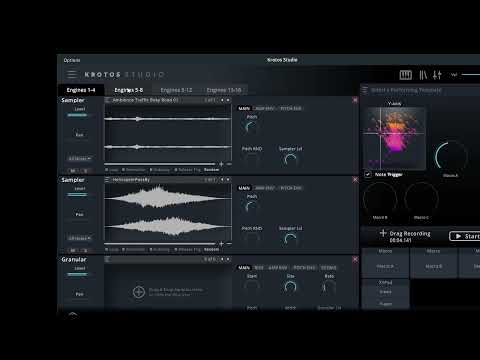Switch to the Engines 5-8 tab
Screen dimensions: 480x360
click(x=129, y=90)
